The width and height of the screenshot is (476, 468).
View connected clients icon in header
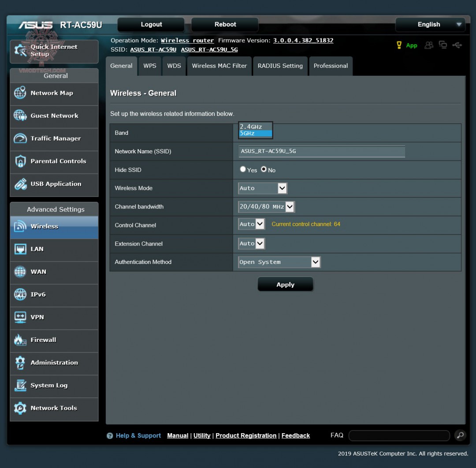[428, 45]
